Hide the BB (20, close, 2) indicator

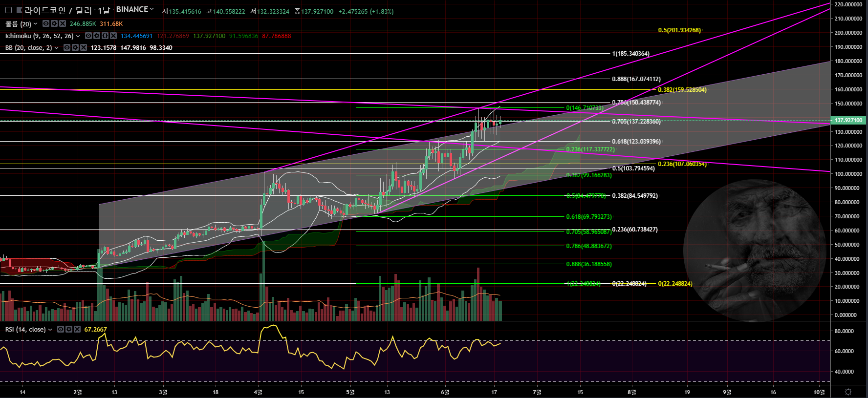coord(67,47)
